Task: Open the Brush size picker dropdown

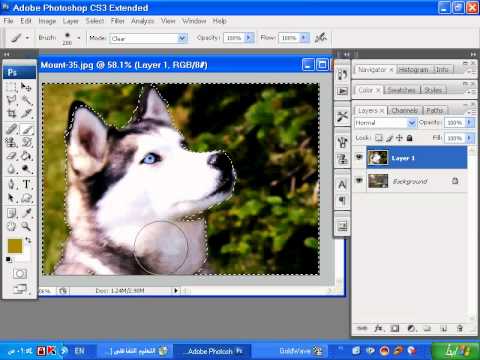Action: click(x=79, y=38)
